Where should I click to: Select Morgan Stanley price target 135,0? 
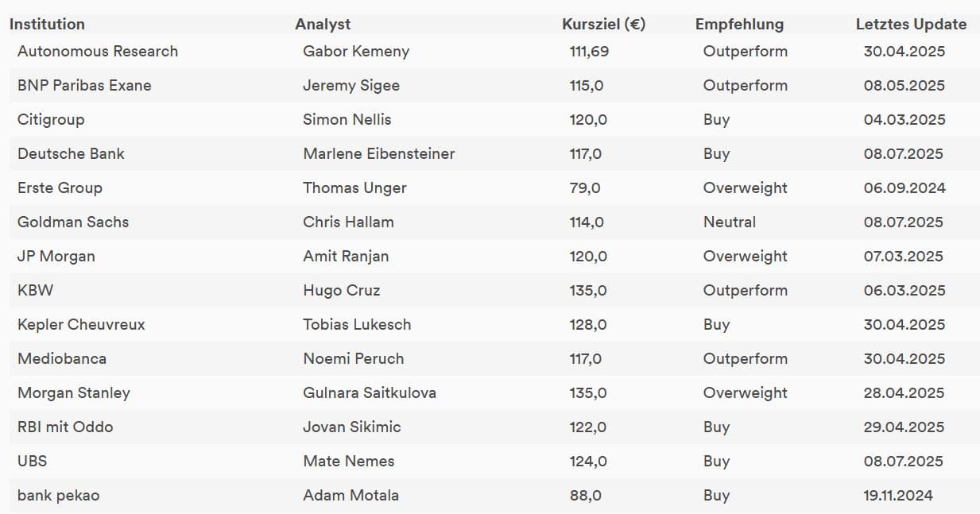[588, 392]
